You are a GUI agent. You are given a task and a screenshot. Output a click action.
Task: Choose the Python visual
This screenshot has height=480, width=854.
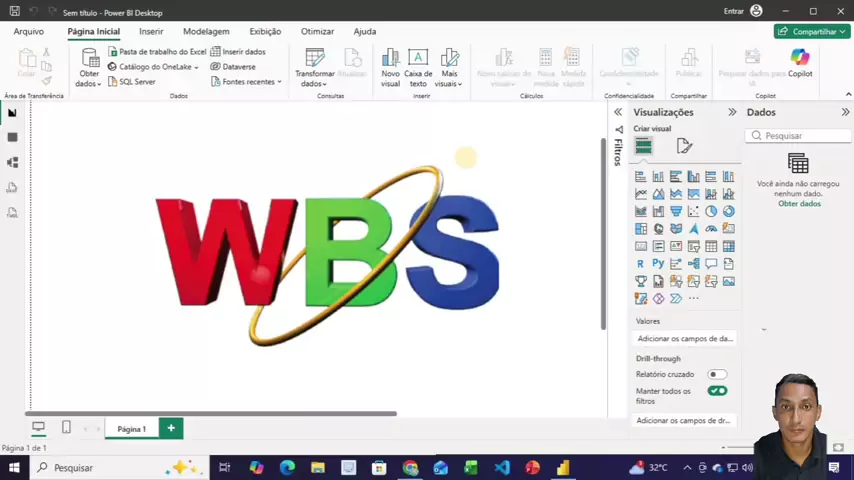click(x=658, y=264)
